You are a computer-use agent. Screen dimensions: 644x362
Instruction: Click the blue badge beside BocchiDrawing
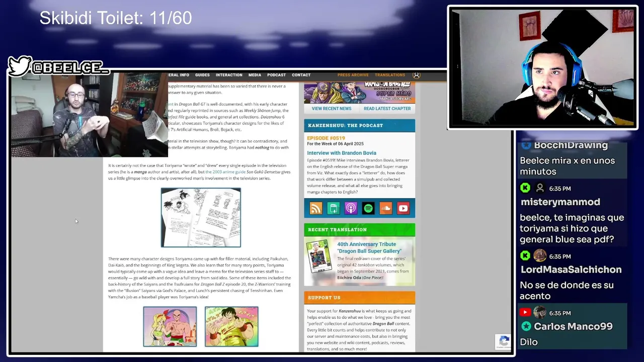(526, 145)
